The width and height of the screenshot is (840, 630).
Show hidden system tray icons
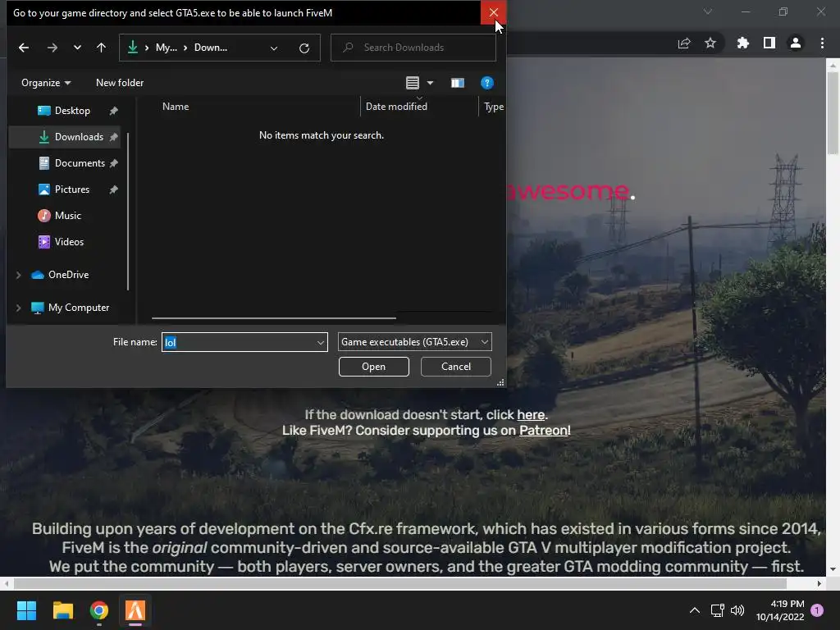tap(695, 610)
